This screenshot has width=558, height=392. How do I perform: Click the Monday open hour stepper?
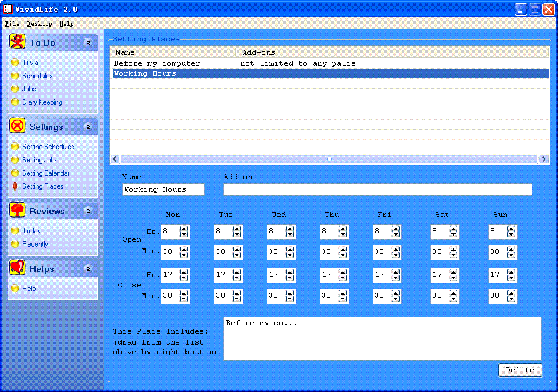point(184,231)
